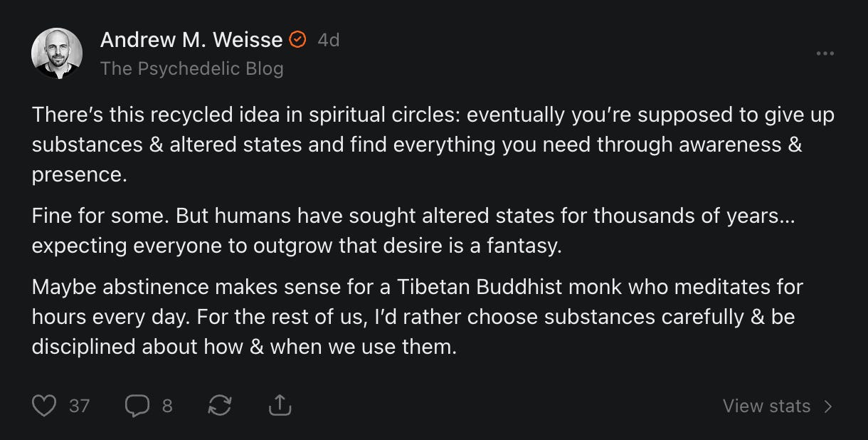Like the post with the heart icon
Screen dimensions: 868x440
click(x=45, y=406)
